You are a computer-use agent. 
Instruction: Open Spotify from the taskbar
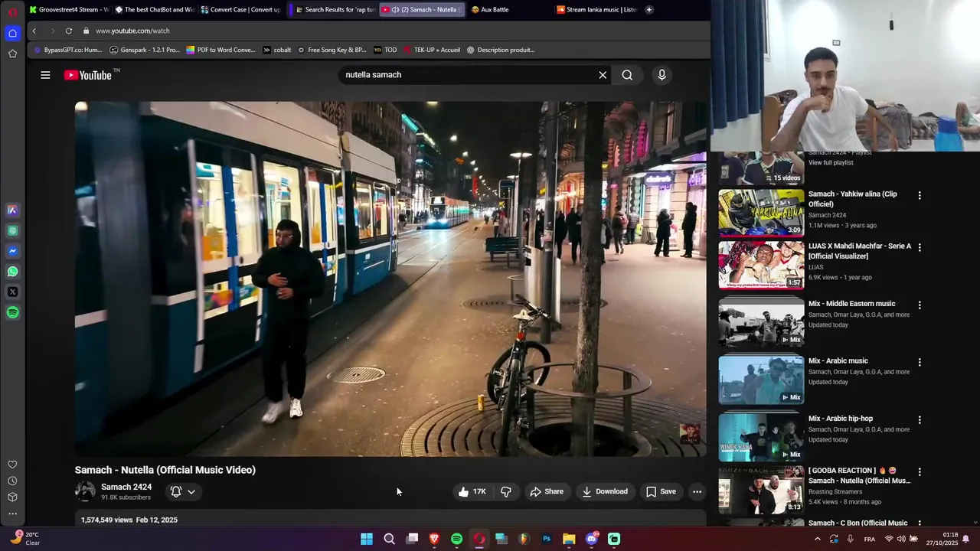[456, 539]
